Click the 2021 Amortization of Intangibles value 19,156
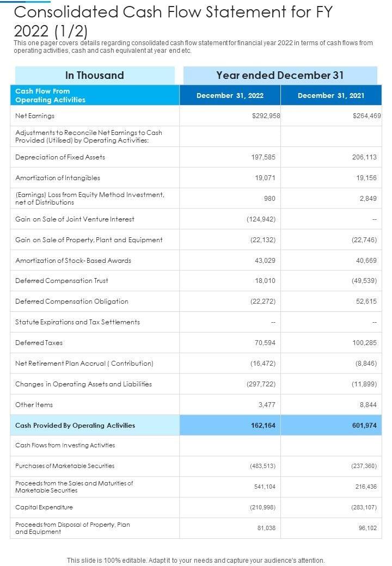 (x=366, y=178)
